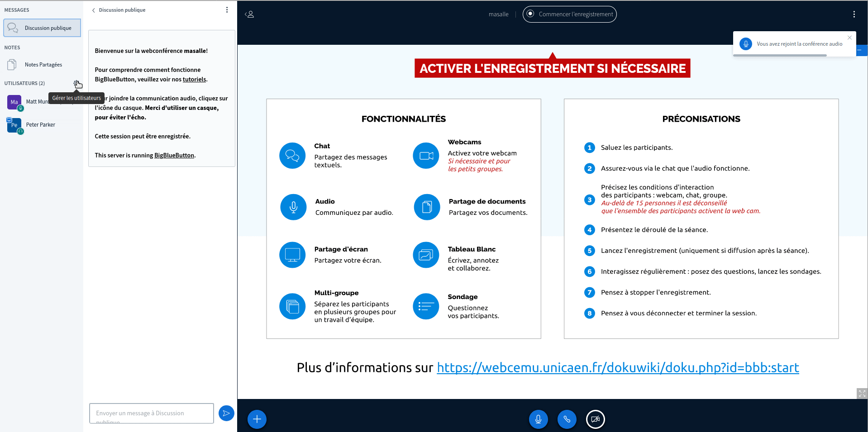Open the tutoriels link

[x=194, y=80]
